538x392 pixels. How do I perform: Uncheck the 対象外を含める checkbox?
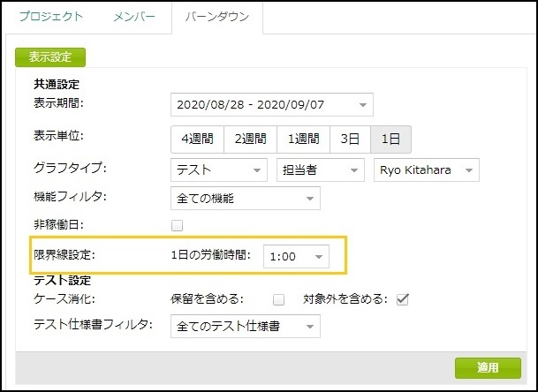[403, 299]
